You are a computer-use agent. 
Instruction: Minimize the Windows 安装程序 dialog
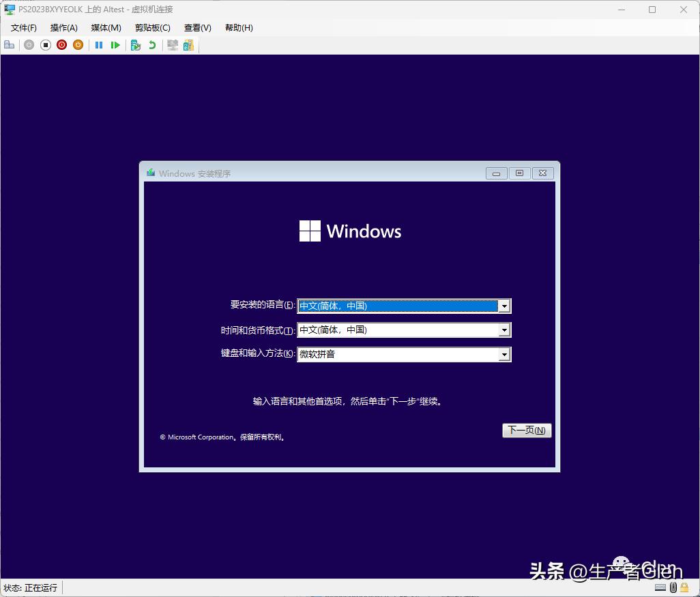coord(497,173)
